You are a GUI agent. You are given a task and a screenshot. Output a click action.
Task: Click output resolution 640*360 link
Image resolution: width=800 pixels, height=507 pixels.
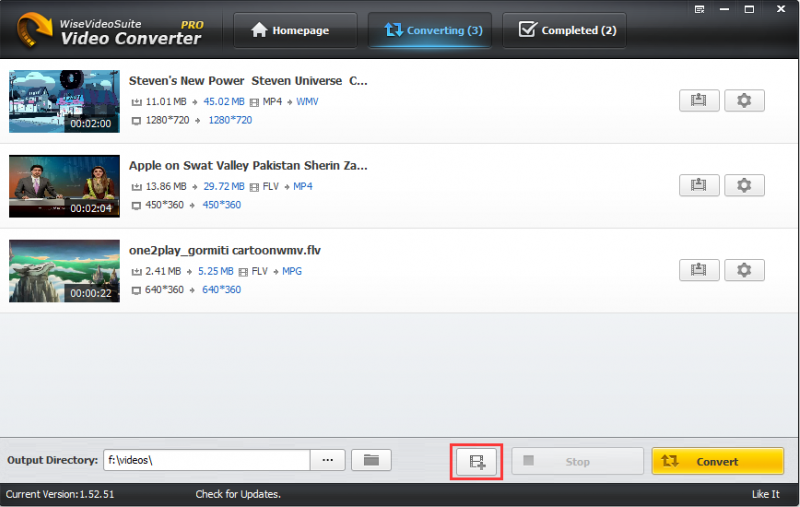click(x=221, y=289)
